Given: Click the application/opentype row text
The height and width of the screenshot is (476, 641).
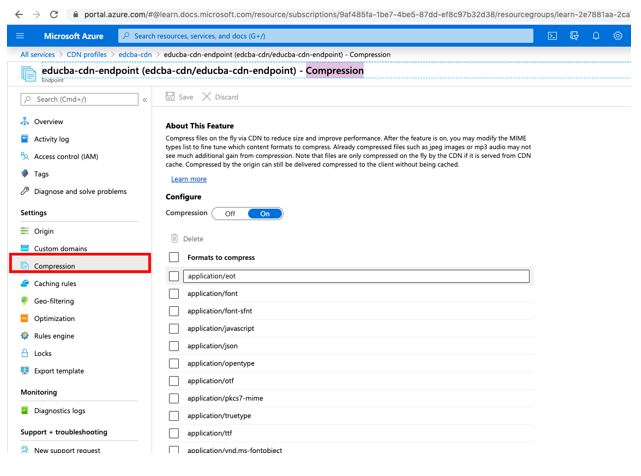Looking at the screenshot, I should [221, 363].
